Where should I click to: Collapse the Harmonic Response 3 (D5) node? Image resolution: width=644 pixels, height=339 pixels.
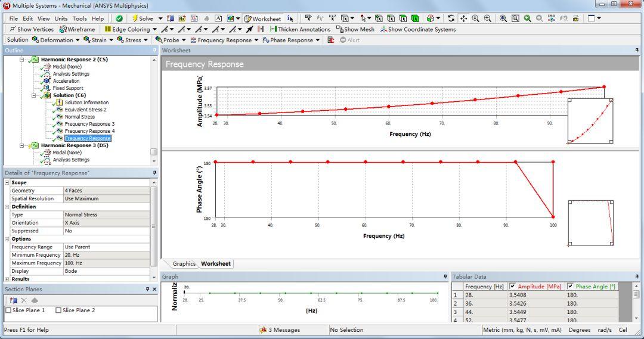pyautogui.click(x=22, y=145)
